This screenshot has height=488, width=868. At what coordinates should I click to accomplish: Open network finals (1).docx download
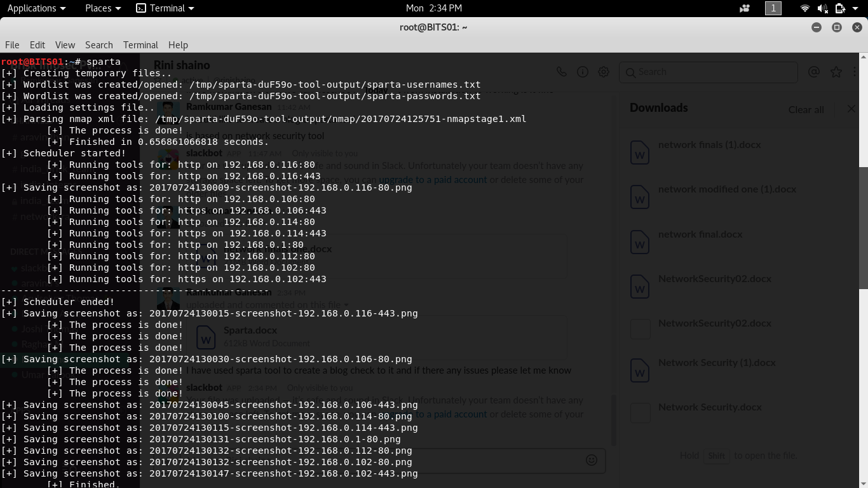coord(709,144)
